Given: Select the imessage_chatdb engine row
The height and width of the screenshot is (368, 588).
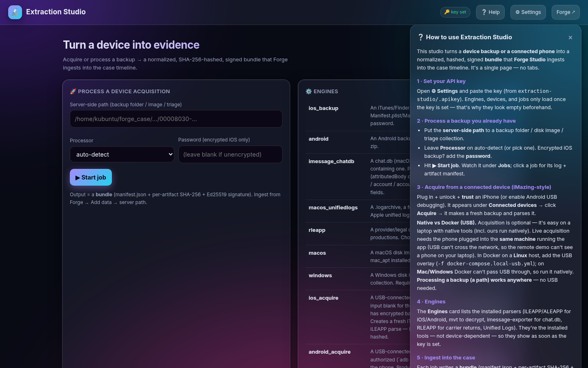Looking at the screenshot, I should pyautogui.click(x=358, y=177).
